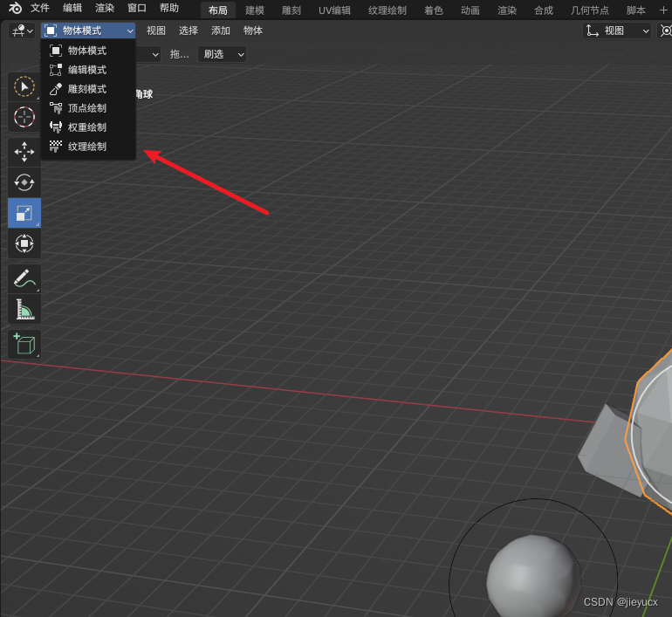
Task: Switch to the UV编辑 workspace tab
Action: coord(334,10)
